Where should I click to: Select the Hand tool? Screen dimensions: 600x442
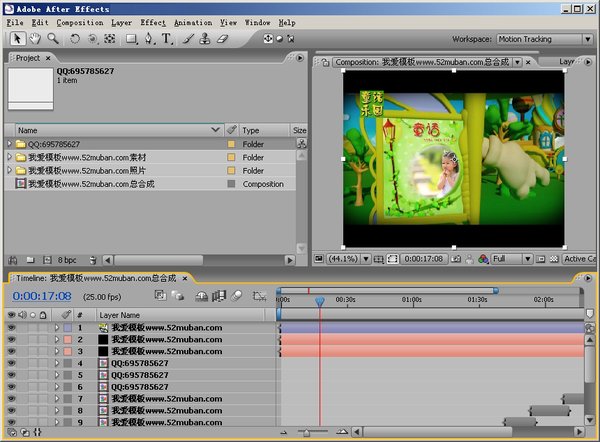[35, 39]
